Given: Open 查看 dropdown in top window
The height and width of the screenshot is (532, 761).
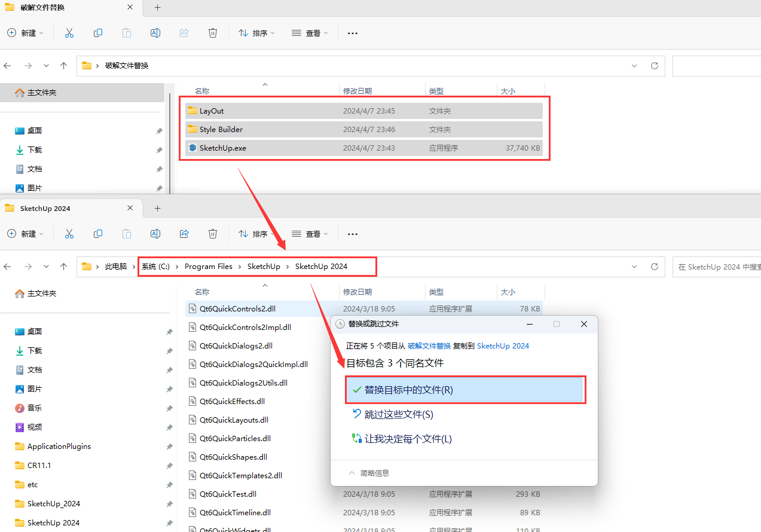Looking at the screenshot, I should [x=310, y=33].
